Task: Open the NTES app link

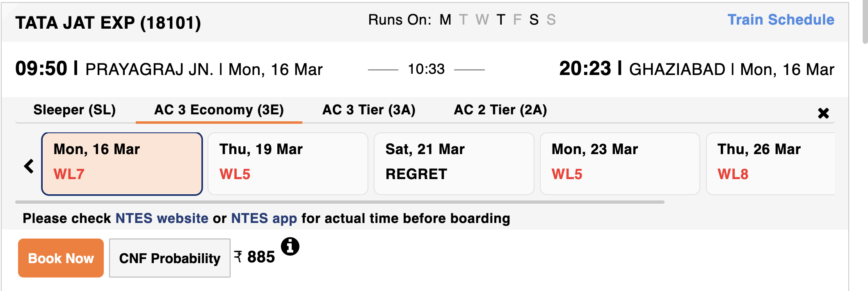Action: [264, 218]
